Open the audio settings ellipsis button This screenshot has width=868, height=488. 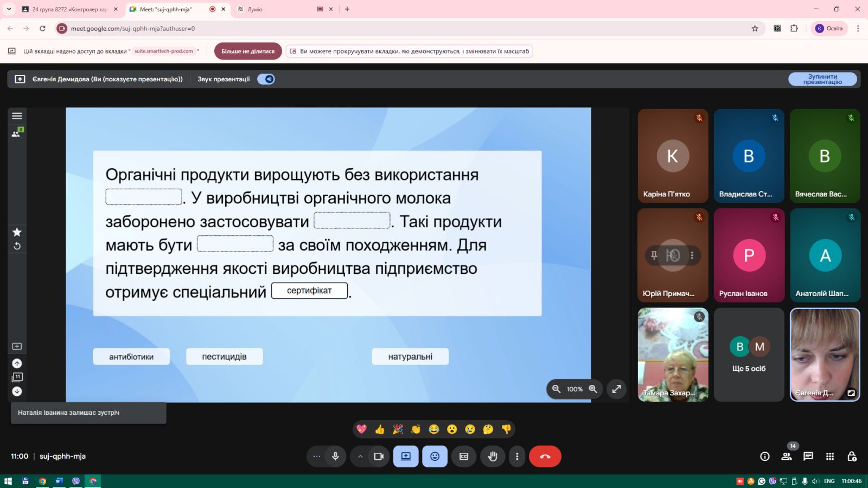(x=317, y=457)
